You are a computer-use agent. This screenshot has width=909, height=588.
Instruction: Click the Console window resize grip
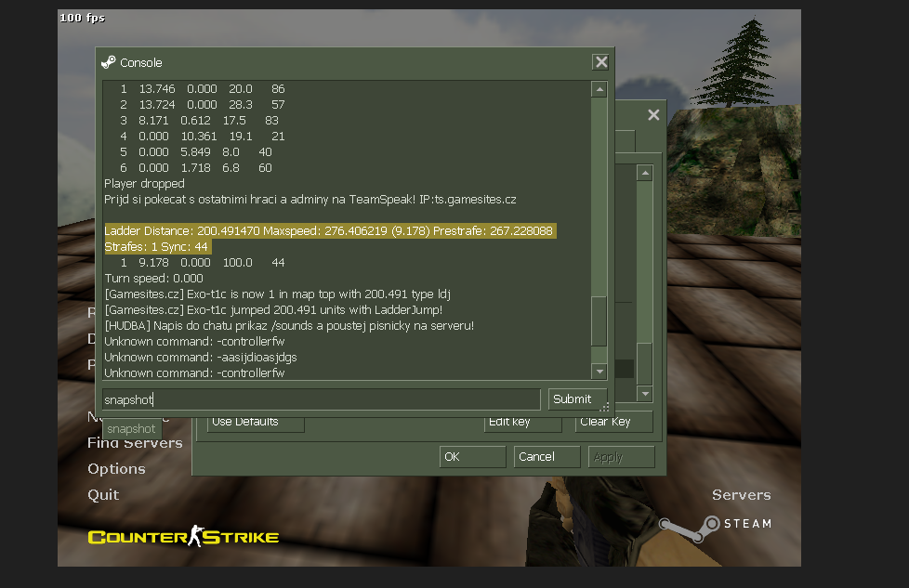[x=605, y=407]
